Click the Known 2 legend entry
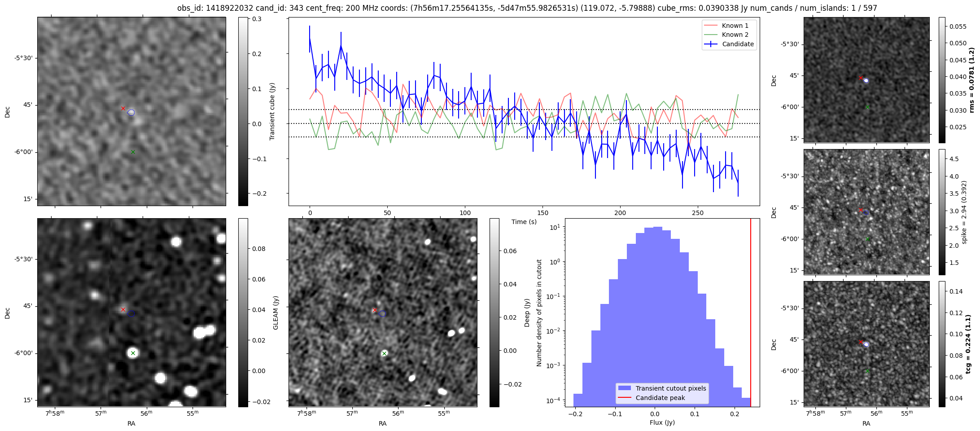Viewport: 980px width, 431px height. click(x=735, y=35)
